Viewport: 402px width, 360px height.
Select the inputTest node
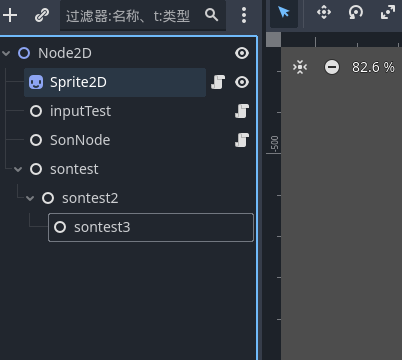80,111
